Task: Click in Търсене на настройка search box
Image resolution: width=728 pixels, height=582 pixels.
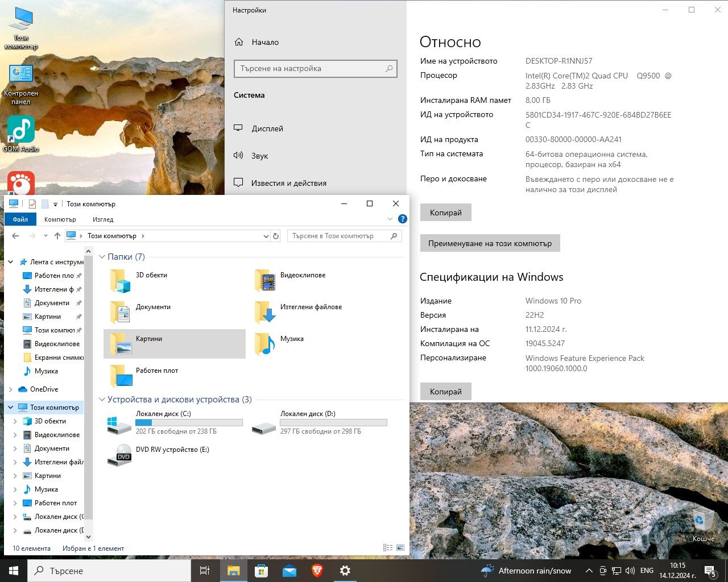Action: point(316,68)
